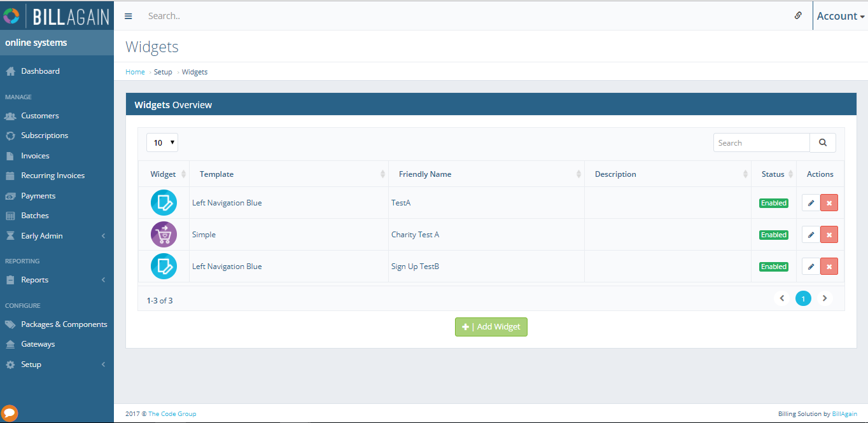Toggle the hamburger sidebar menu icon
Viewport: 868px width, 423px height.
[128, 16]
